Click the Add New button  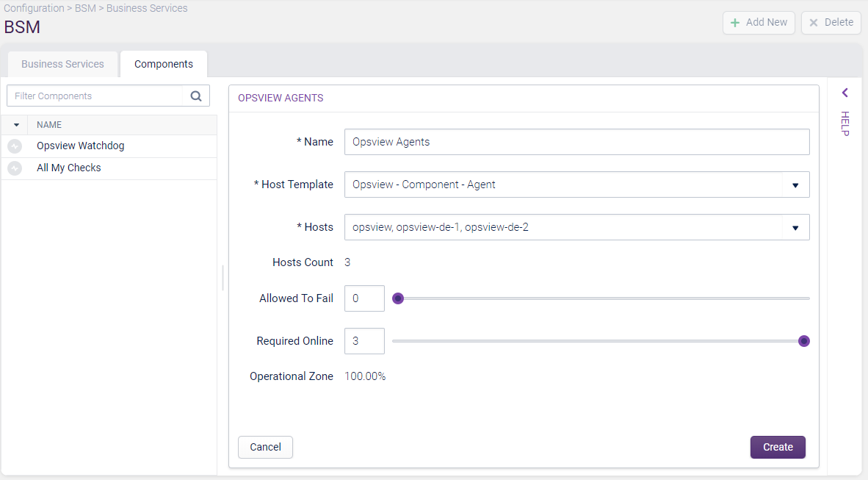pyautogui.click(x=759, y=23)
